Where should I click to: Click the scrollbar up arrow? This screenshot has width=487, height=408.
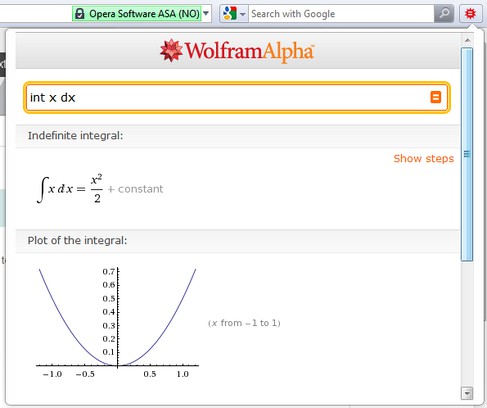tap(467, 41)
